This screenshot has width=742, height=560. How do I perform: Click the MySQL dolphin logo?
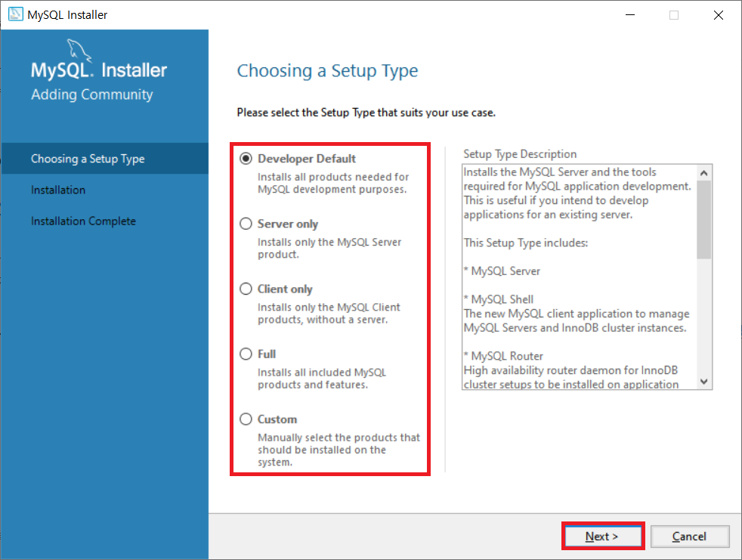79,50
